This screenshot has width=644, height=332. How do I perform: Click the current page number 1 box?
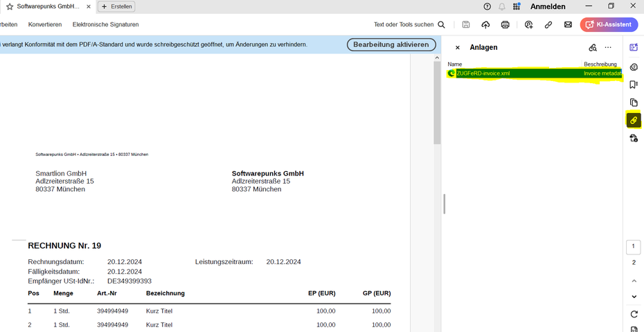click(634, 247)
